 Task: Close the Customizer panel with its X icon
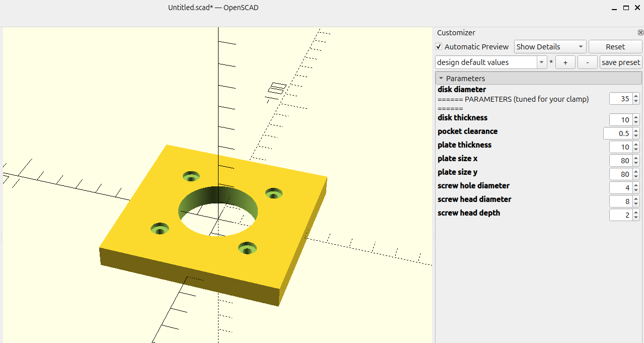[640, 33]
